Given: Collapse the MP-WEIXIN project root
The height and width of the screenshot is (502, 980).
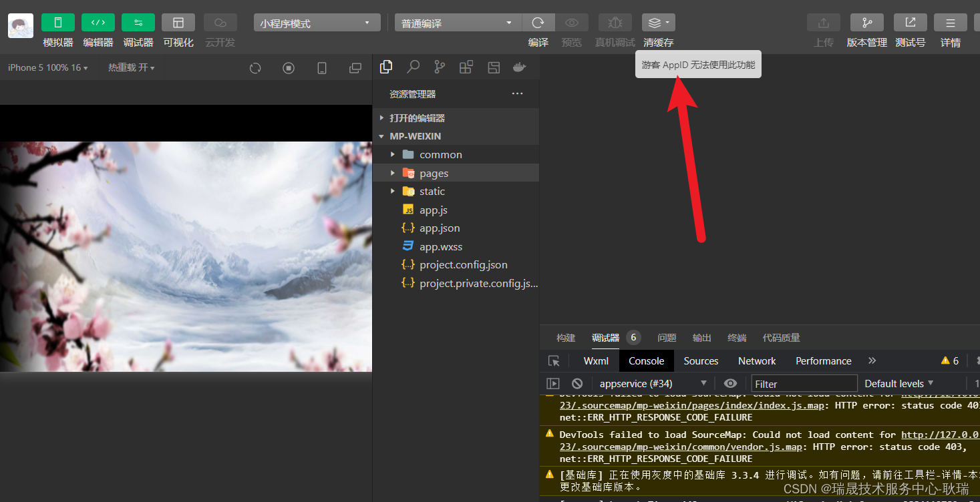Looking at the screenshot, I should (456, 136).
